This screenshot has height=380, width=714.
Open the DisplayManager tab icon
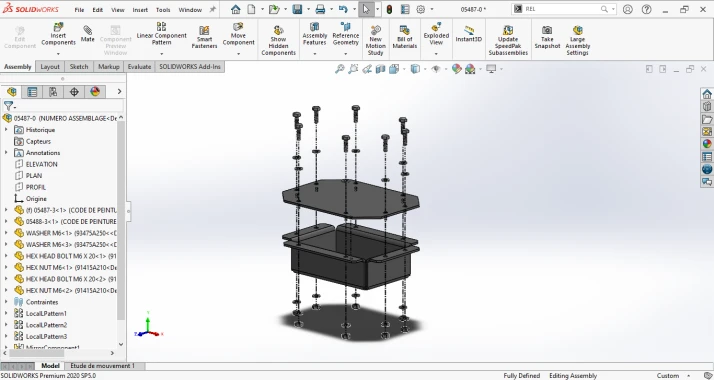point(95,91)
